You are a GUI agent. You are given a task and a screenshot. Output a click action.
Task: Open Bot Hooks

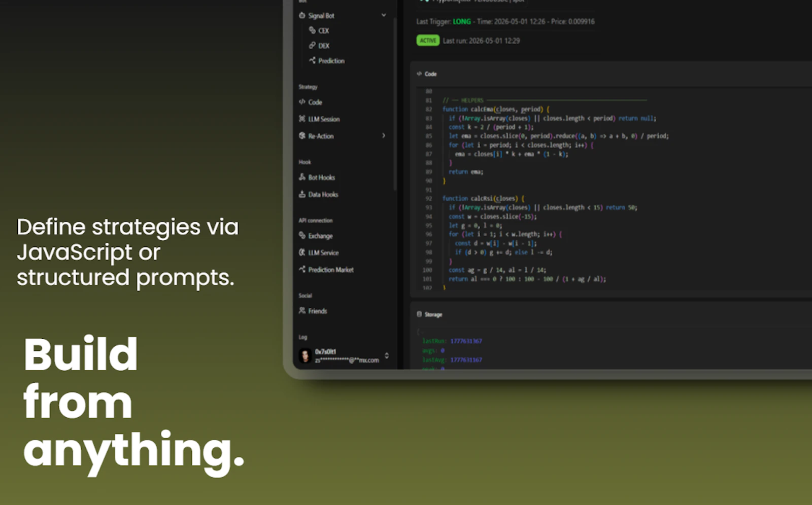(322, 178)
